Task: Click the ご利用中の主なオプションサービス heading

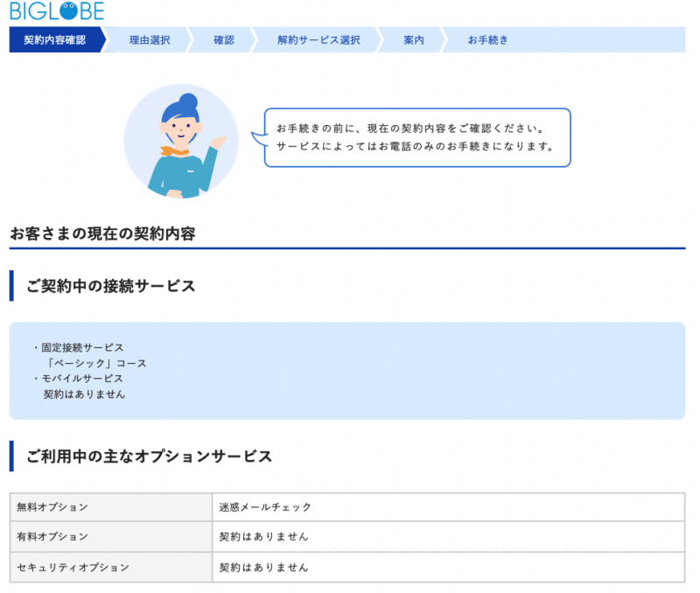Action: 149,457
